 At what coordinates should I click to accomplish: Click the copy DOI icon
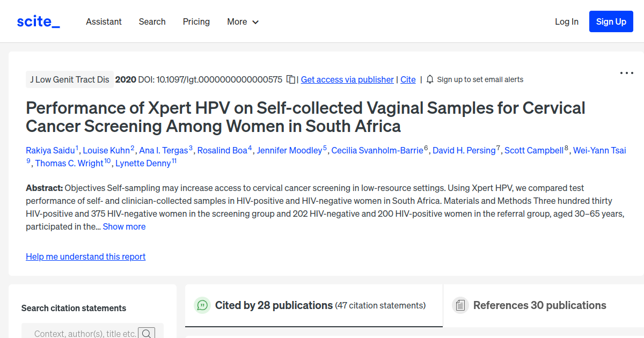[290, 79]
